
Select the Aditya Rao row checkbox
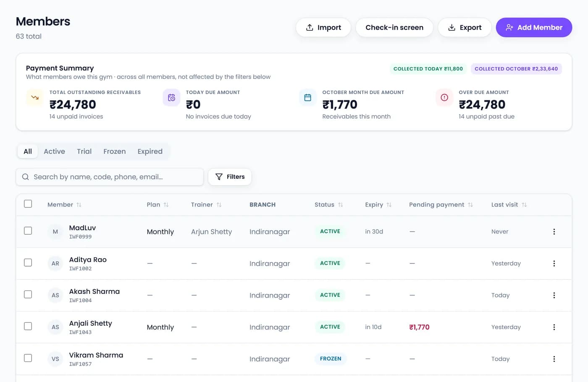[28, 263]
